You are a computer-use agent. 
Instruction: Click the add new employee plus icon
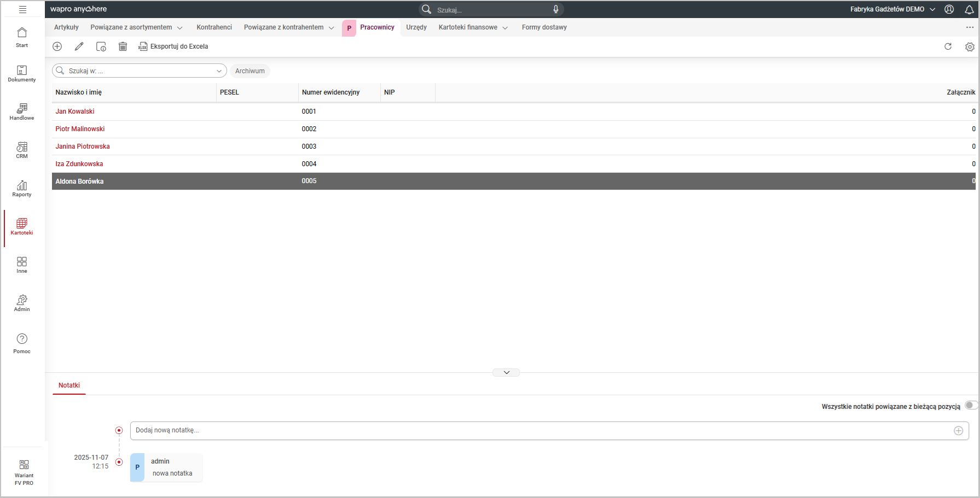pos(57,46)
